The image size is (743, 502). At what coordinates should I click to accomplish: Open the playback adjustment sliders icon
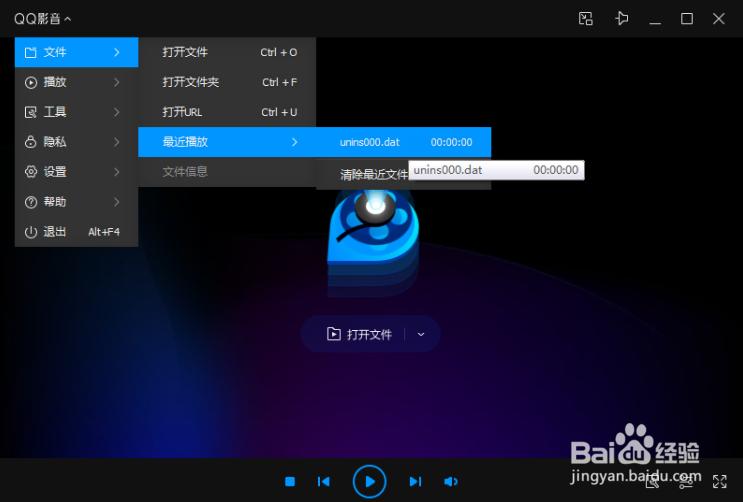(686, 482)
